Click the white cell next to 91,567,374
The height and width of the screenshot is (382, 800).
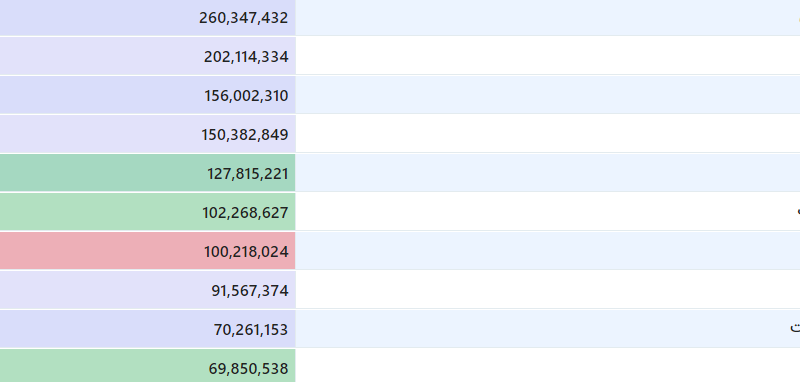click(x=548, y=290)
